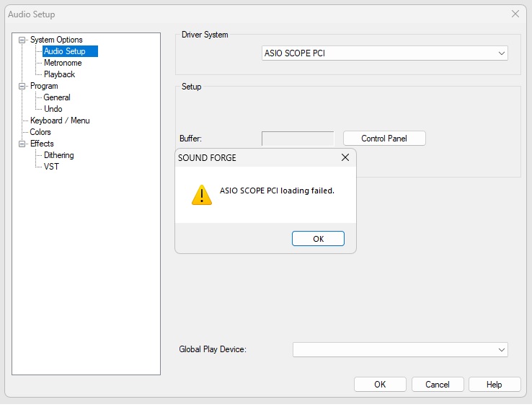Open the ASIO Control Panel button
Viewport: 532px width, 407px height.
coord(384,139)
